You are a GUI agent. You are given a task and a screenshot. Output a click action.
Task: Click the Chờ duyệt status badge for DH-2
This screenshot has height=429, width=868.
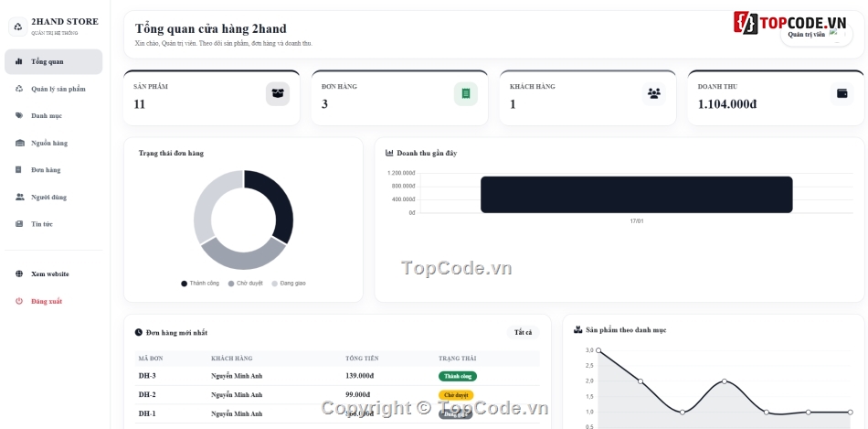pyautogui.click(x=456, y=395)
